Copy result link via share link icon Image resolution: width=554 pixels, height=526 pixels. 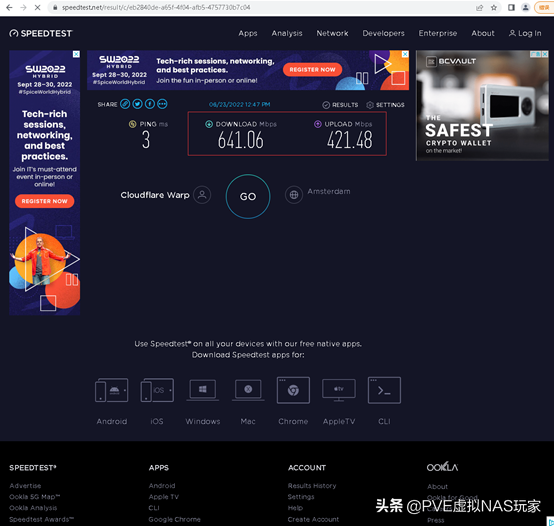tap(125, 104)
